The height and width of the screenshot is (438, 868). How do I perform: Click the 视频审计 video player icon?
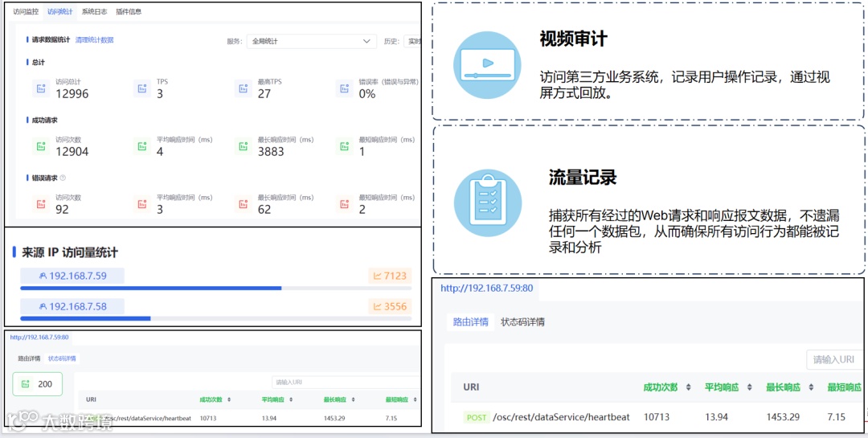(487, 65)
